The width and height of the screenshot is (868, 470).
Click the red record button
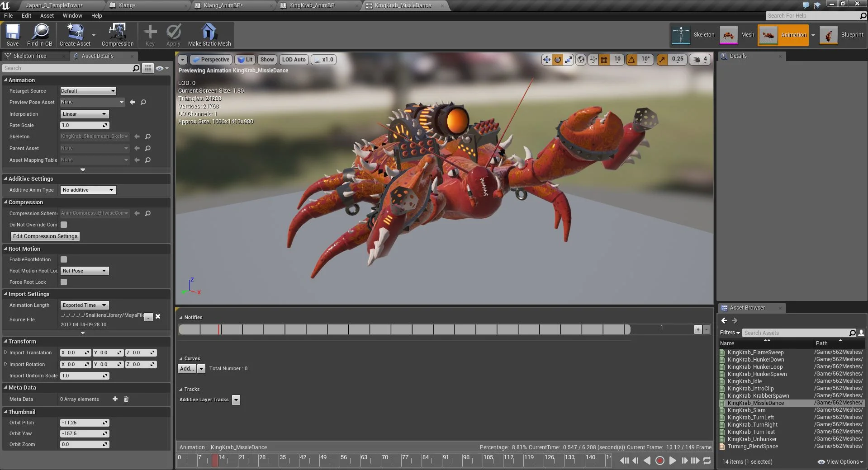click(x=659, y=461)
